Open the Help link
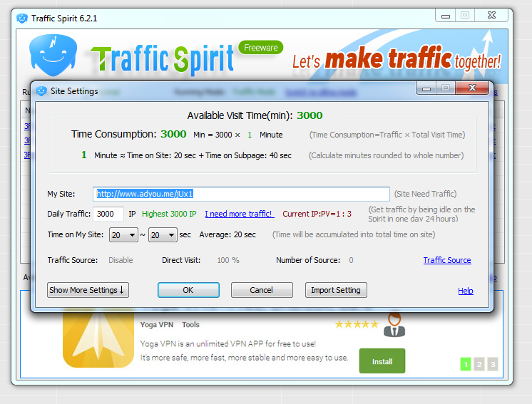This screenshot has height=404, width=532. (x=466, y=291)
